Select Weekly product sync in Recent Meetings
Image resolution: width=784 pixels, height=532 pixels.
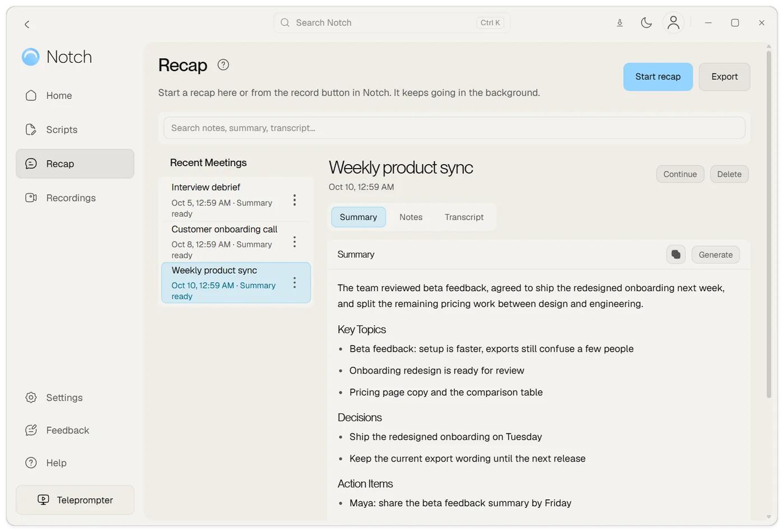[x=236, y=283]
